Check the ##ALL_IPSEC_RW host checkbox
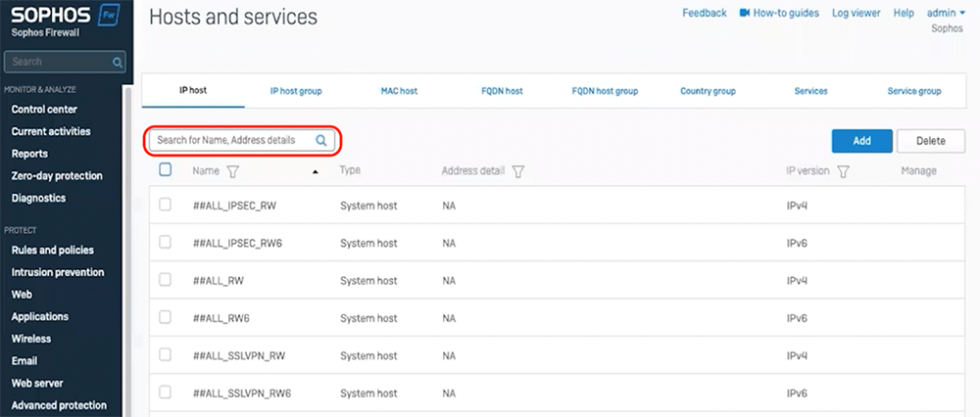This screenshot has width=980, height=417. [166, 205]
